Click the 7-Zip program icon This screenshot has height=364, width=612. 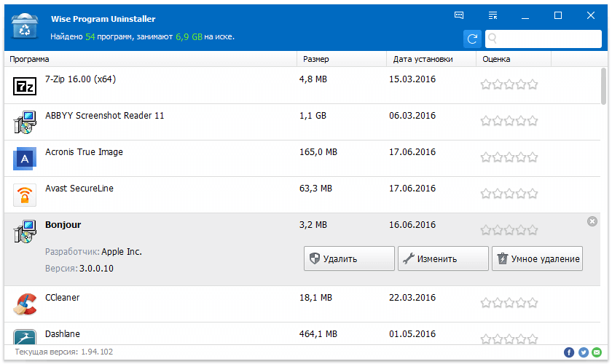pos(25,87)
